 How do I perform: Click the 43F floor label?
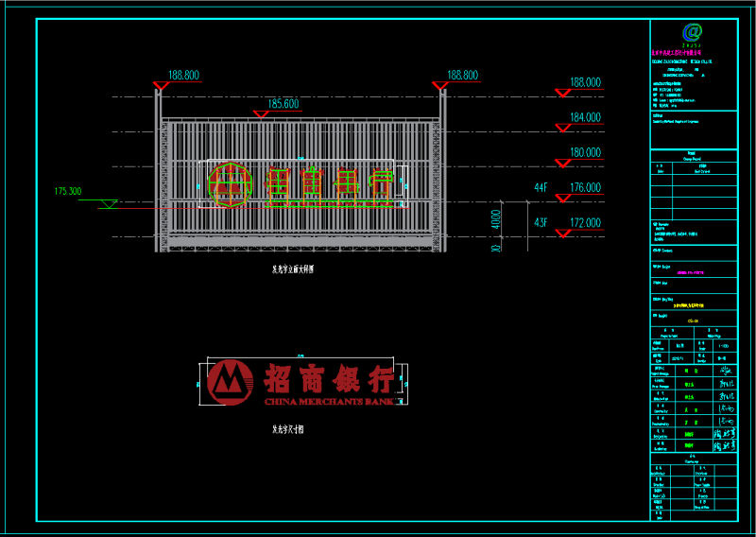[541, 223]
